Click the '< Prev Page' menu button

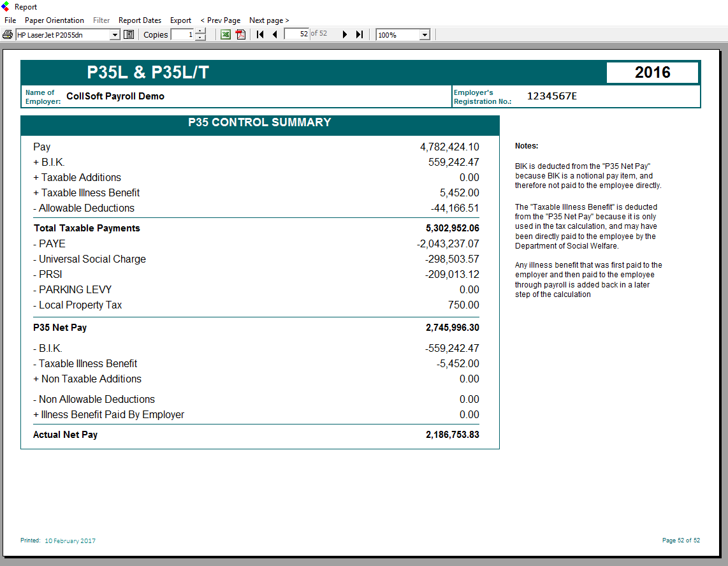click(220, 20)
